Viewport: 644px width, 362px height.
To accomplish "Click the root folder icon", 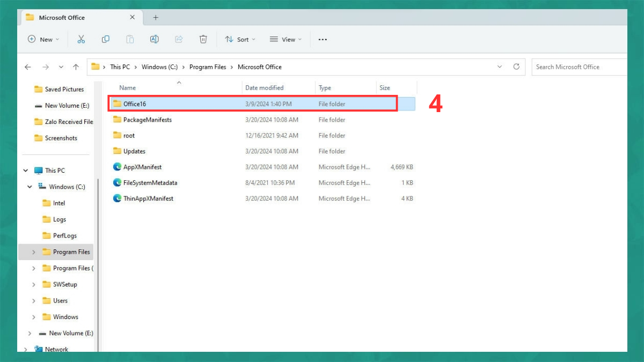I will 117,135.
